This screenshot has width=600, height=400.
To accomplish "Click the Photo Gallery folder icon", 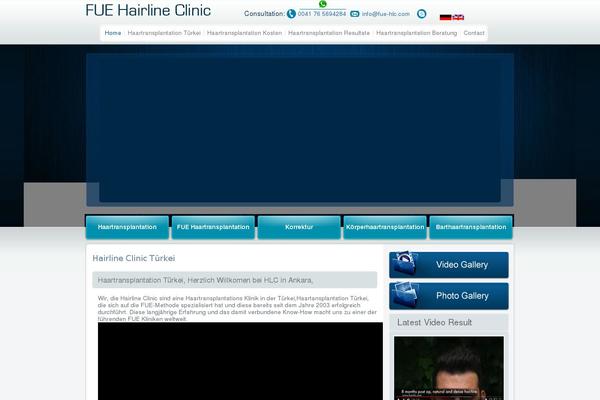I will (406, 294).
